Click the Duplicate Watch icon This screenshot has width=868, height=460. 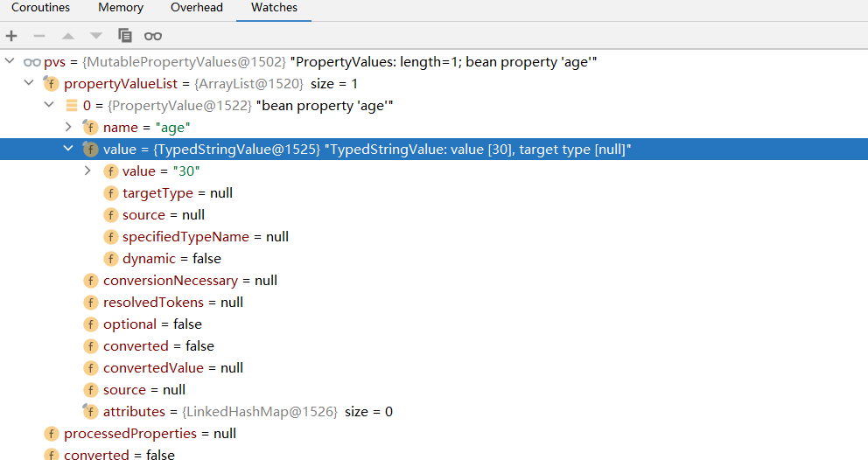coord(125,36)
